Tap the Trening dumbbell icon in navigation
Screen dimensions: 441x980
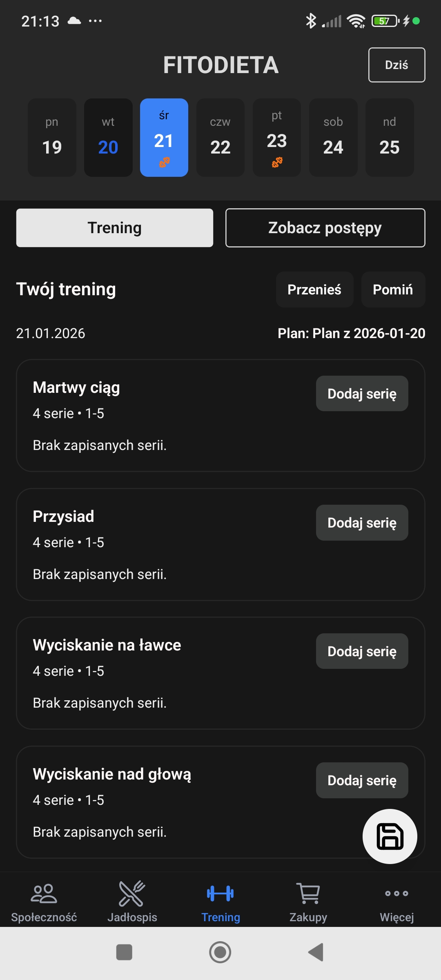[x=220, y=894]
